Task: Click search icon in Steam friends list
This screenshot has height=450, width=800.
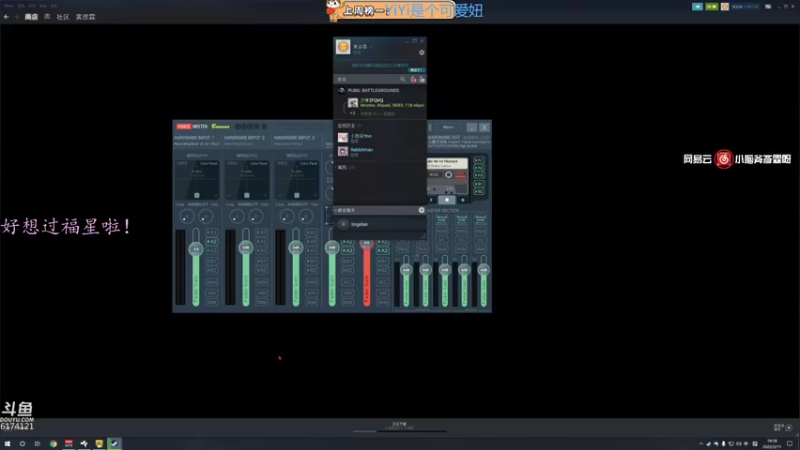Action: click(403, 79)
